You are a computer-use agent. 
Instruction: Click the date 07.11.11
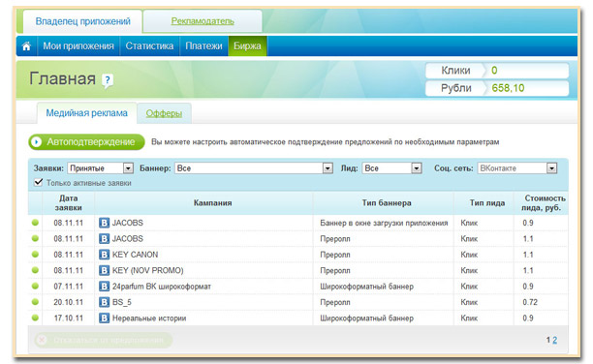point(68,287)
